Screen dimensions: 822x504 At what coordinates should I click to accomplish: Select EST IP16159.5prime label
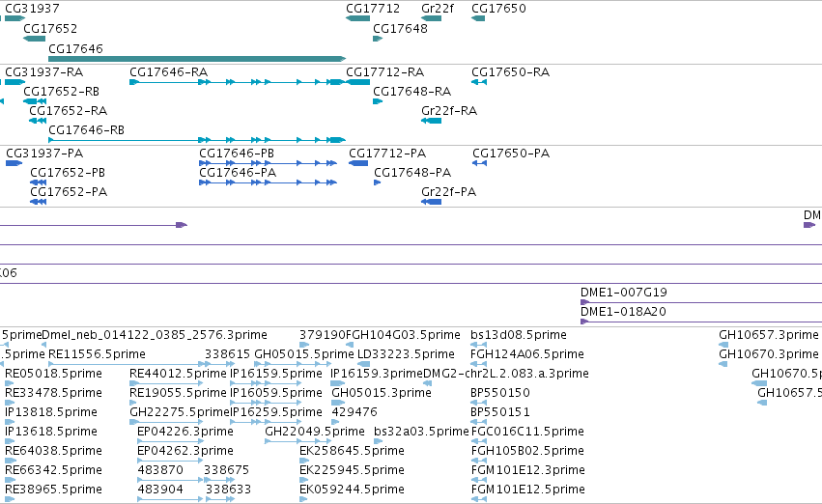point(275,373)
